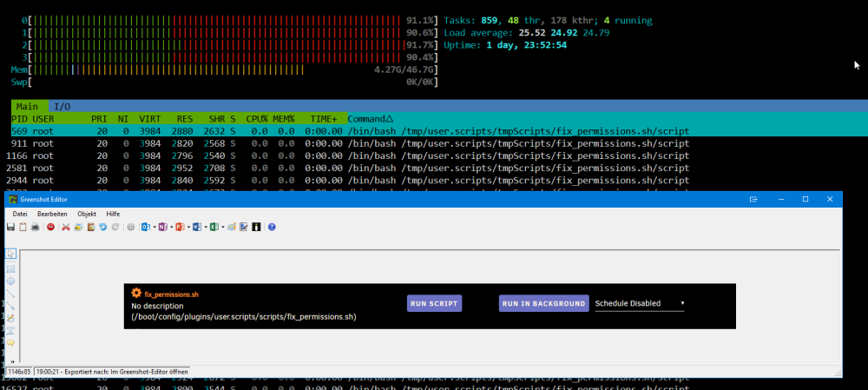Undo the last edit

[x=103, y=227]
